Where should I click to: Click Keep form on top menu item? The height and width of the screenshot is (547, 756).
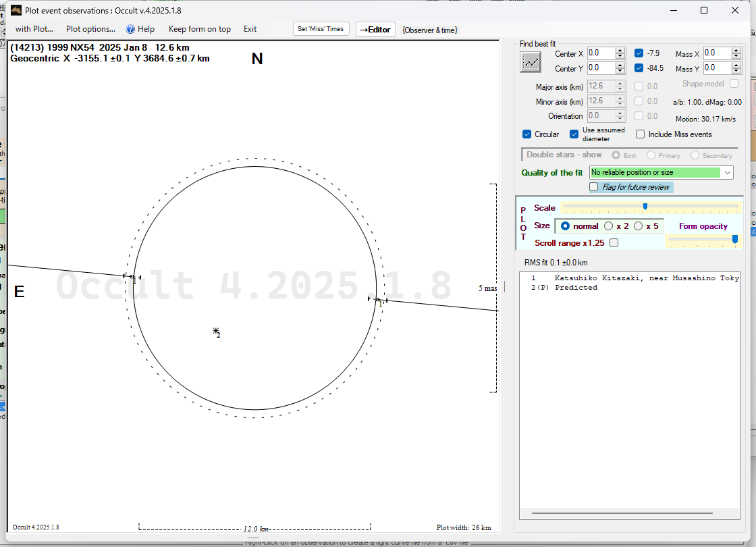199,29
